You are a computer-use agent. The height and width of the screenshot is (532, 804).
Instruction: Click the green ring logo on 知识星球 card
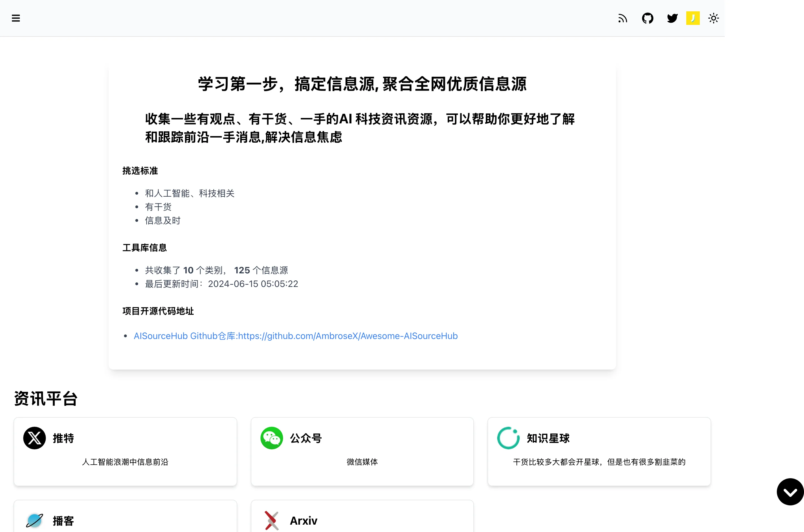(x=508, y=438)
